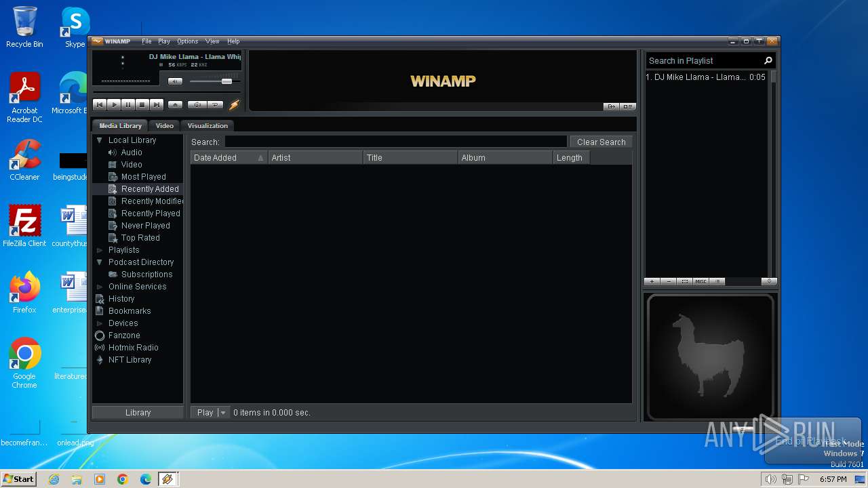The image size is (868, 488).
Task: Focus the Search in Playlist field
Action: click(704, 60)
